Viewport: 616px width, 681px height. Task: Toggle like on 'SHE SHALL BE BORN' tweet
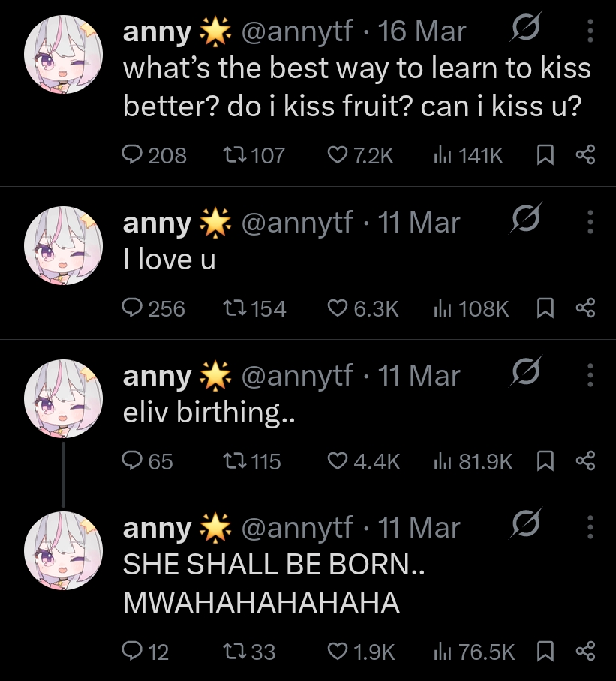pos(361,652)
